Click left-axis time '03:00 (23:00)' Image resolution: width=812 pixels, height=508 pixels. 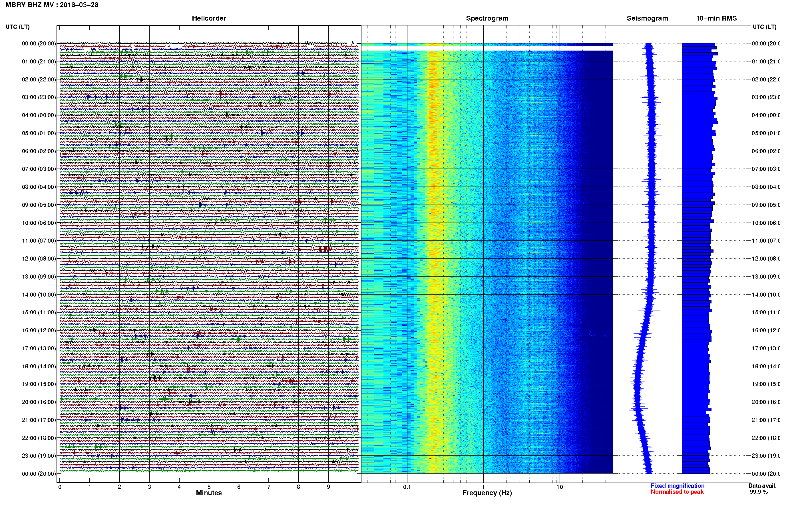[39, 97]
